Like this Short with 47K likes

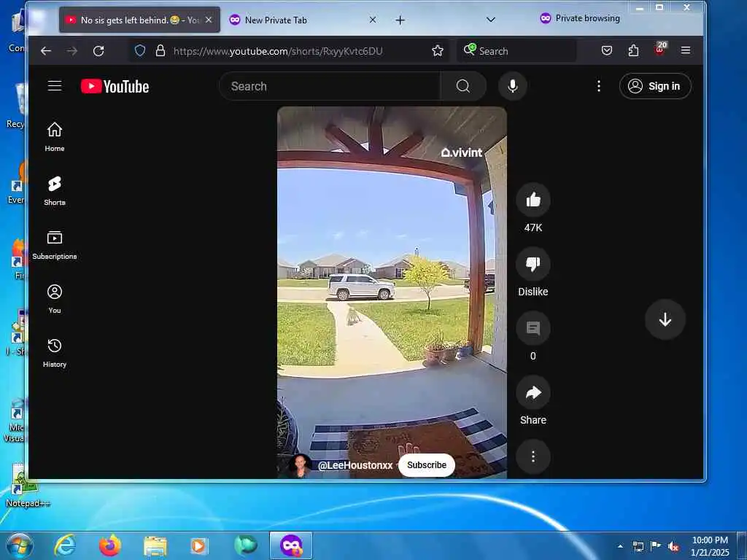[x=533, y=200]
